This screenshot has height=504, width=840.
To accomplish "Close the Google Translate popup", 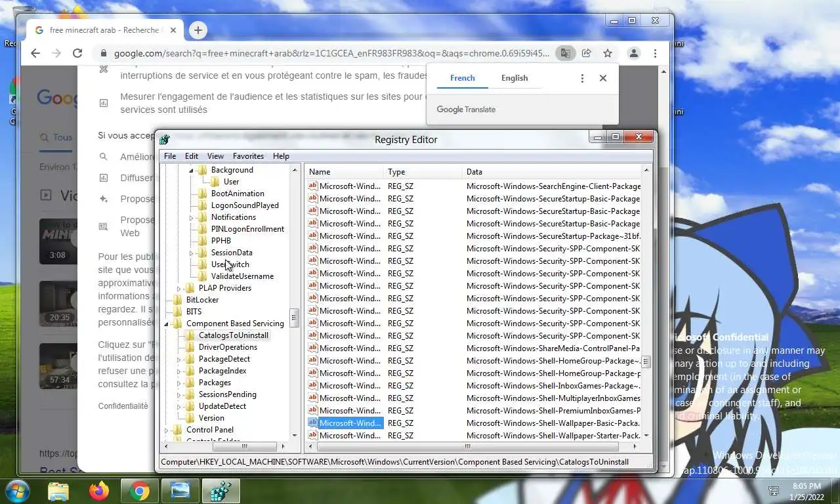I will pos(603,78).
